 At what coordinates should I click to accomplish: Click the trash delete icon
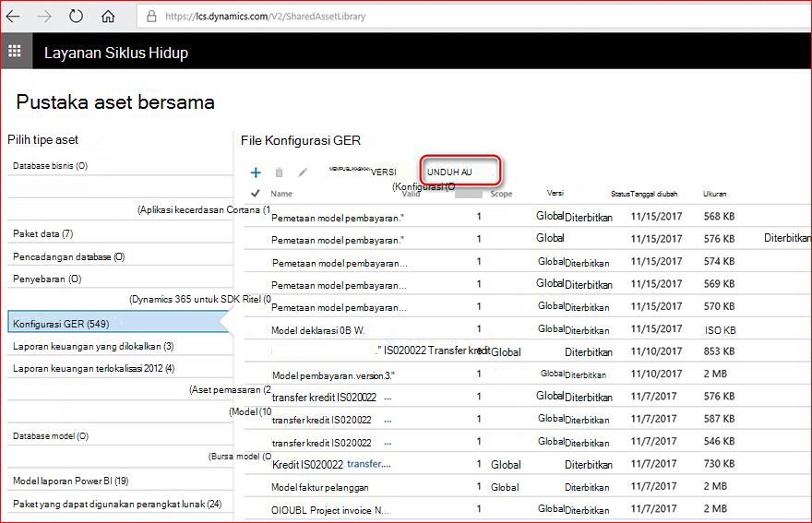tap(279, 172)
